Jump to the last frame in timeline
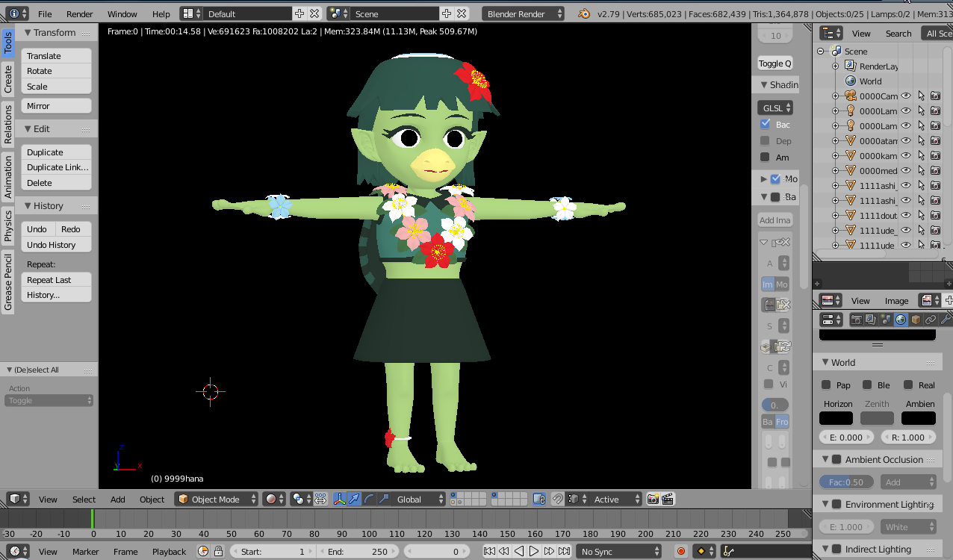This screenshot has height=560, width=953. (563, 552)
